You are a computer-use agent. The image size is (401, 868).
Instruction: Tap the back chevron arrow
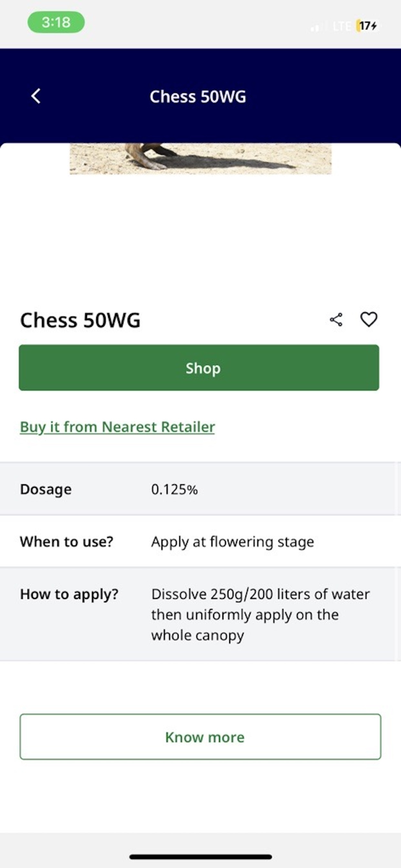click(35, 96)
